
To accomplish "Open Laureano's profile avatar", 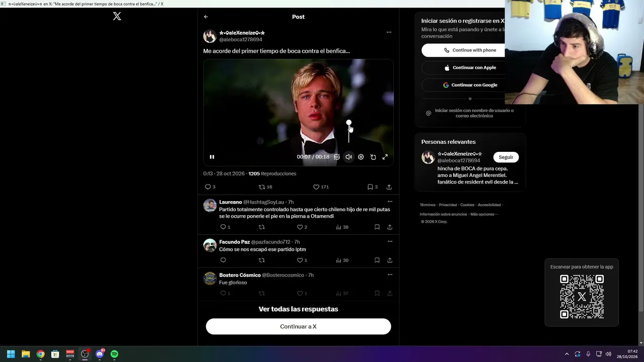I will (x=210, y=206).
